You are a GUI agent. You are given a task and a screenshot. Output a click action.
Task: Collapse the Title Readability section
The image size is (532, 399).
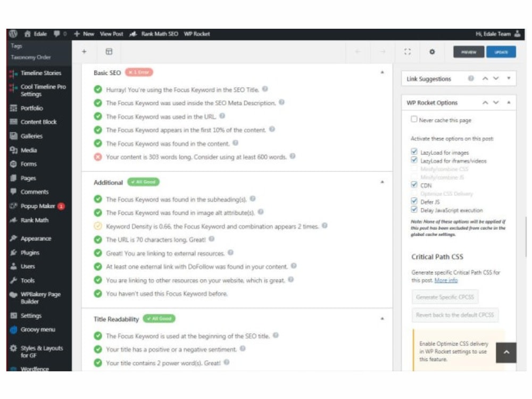click(x=382, y=319)
